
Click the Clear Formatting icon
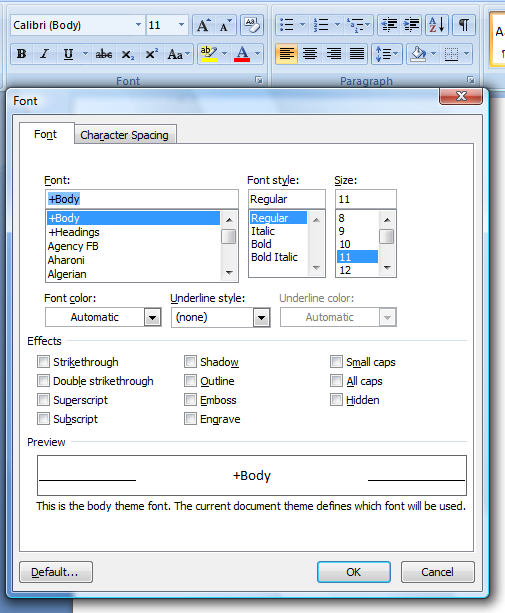[x=252, y=25]
